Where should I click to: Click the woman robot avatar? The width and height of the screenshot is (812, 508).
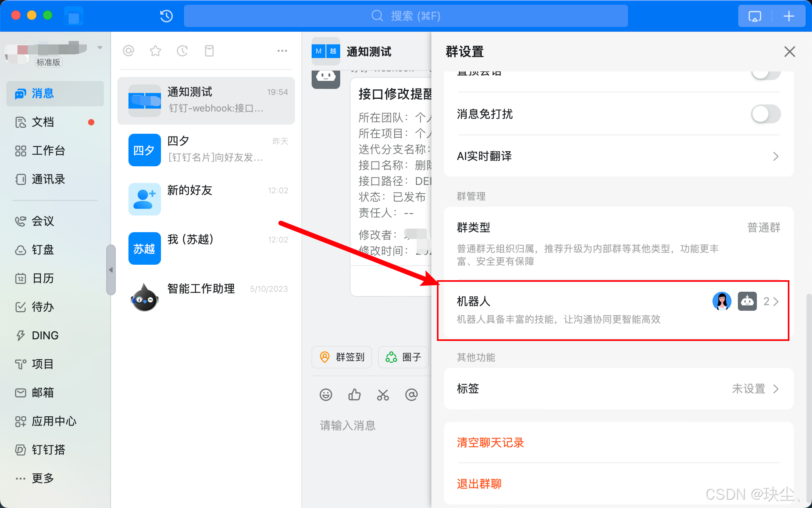[x=722, y=302]
